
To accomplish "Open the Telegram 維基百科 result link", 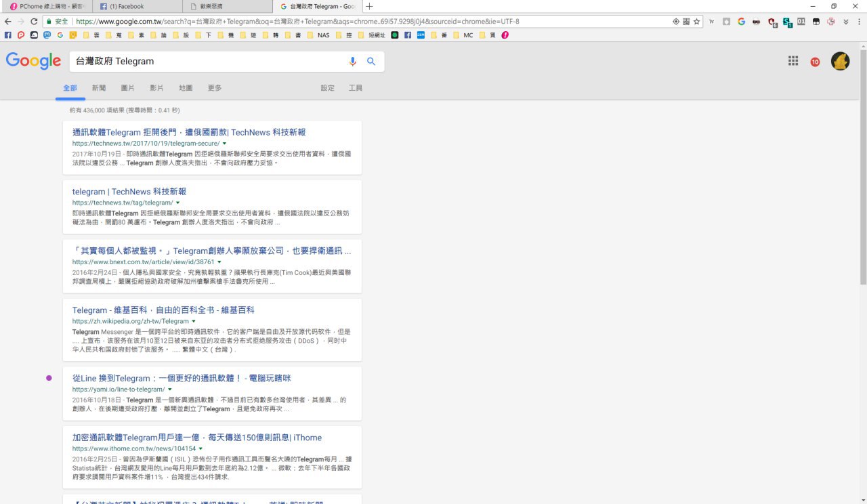I will pos(163,310).
